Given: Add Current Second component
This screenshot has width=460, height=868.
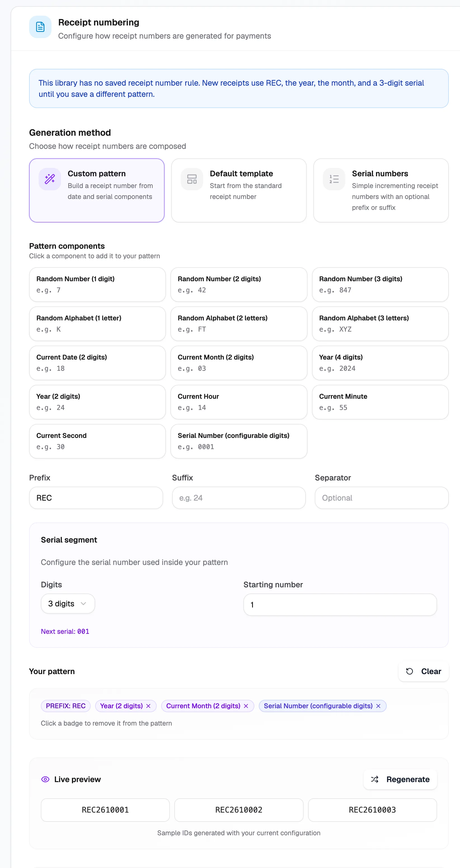Looking at the screenshot, I should [x=97, y=441].
